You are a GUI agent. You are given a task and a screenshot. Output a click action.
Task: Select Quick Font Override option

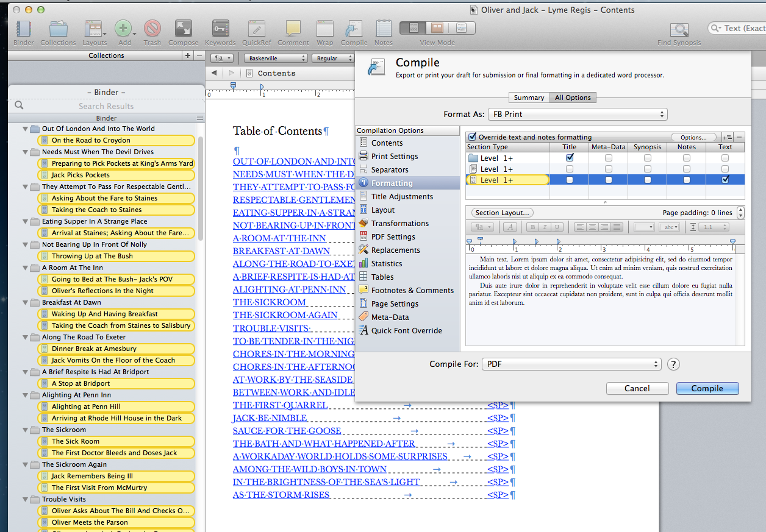[x=407, y=331]
